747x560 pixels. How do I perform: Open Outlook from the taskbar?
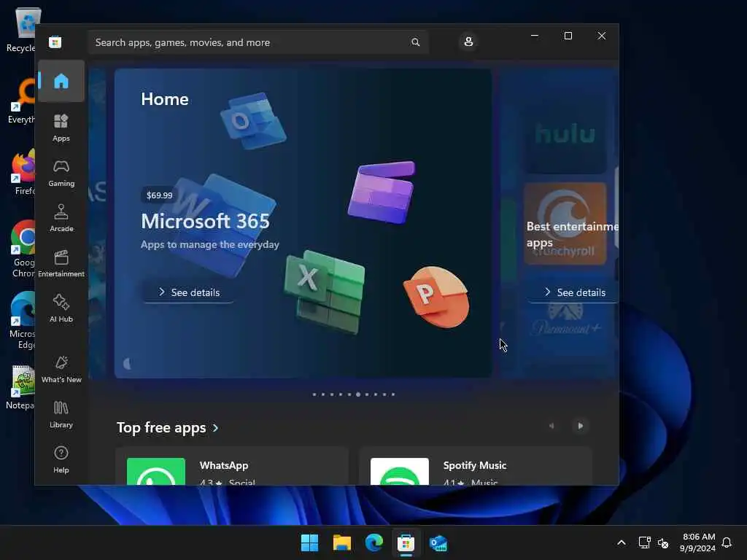pos(438,542)
